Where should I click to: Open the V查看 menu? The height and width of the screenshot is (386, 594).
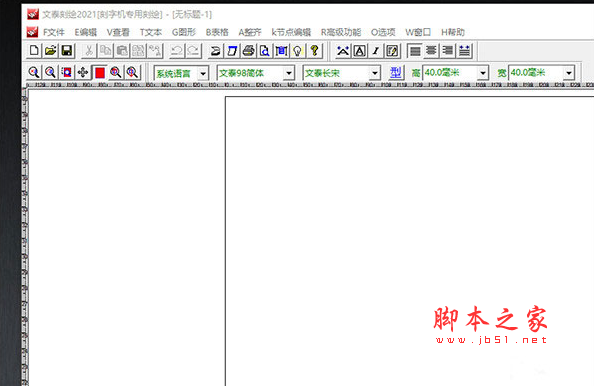pos(118,32)
